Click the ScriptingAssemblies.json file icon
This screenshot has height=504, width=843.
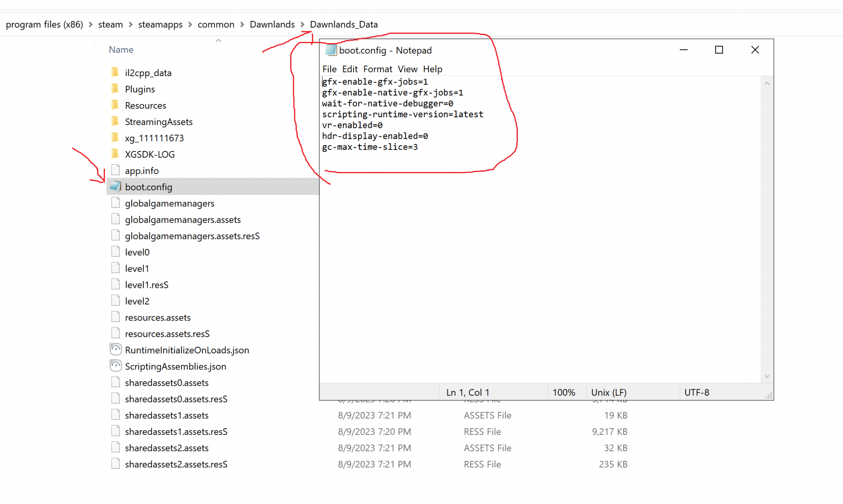point(116,366)
